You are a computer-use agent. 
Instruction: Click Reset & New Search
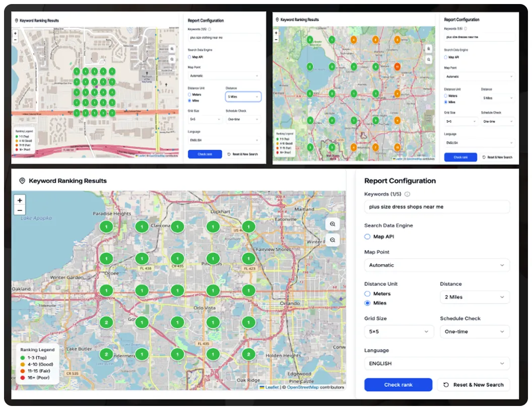coord(473,384)
